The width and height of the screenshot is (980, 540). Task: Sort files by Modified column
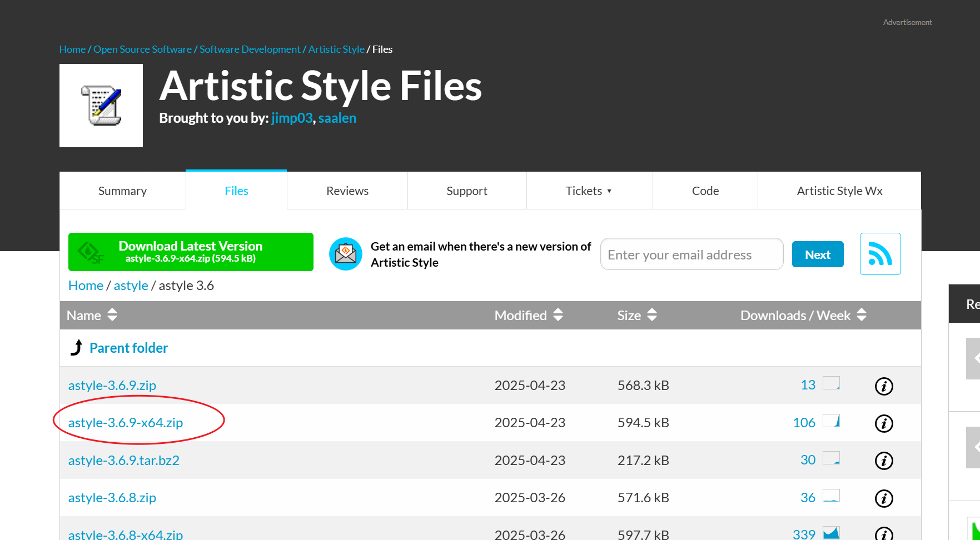tap(529, 315)
